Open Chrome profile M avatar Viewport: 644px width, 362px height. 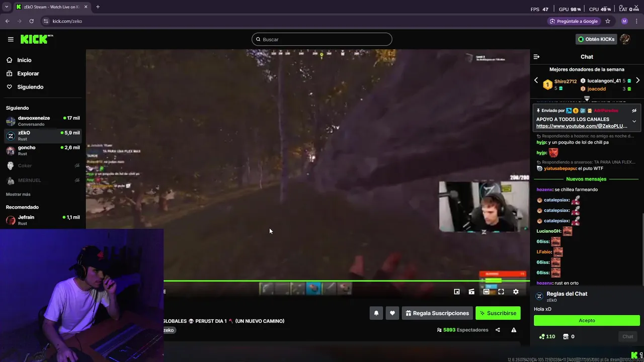624,21
